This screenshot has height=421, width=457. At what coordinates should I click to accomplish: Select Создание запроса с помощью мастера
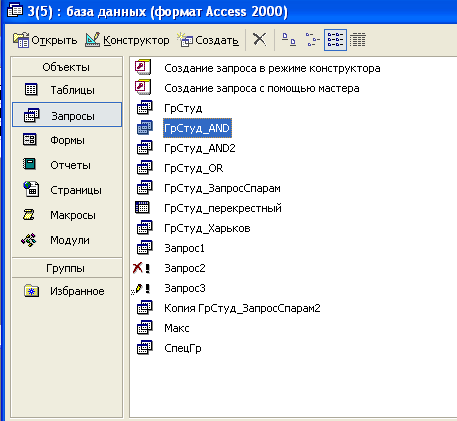[x=262, y=88]
